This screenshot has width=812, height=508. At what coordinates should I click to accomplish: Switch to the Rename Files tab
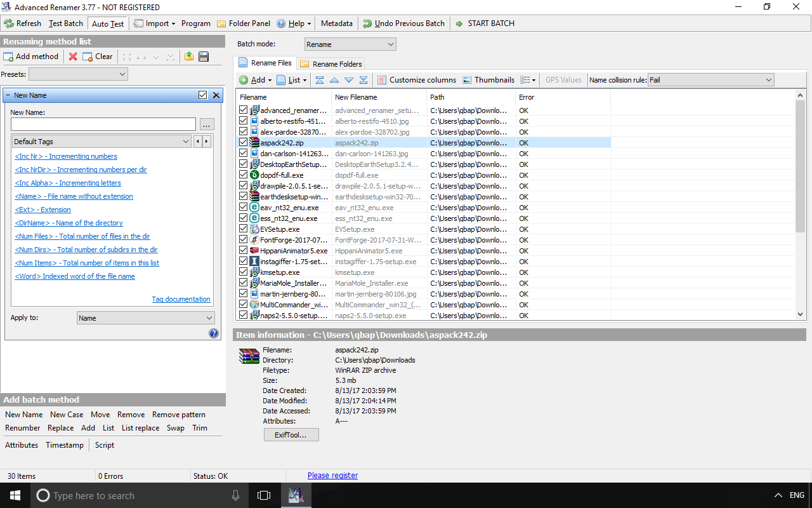click(265, 63)
